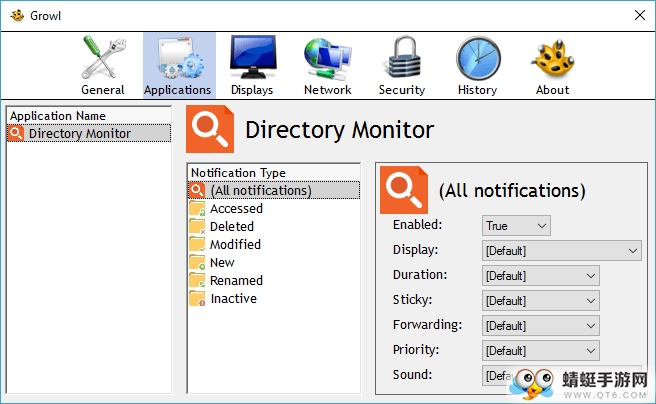The image size is (656, 404).
Task: Close the Growl window
Action: coord(640,15)
